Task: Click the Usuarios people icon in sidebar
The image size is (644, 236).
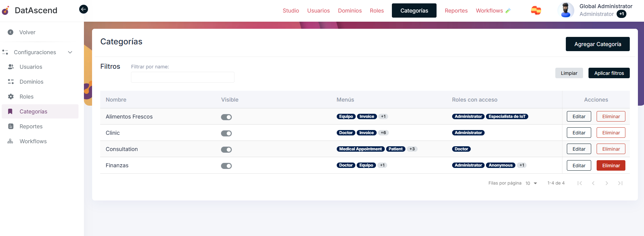Action: coord(11,67)
